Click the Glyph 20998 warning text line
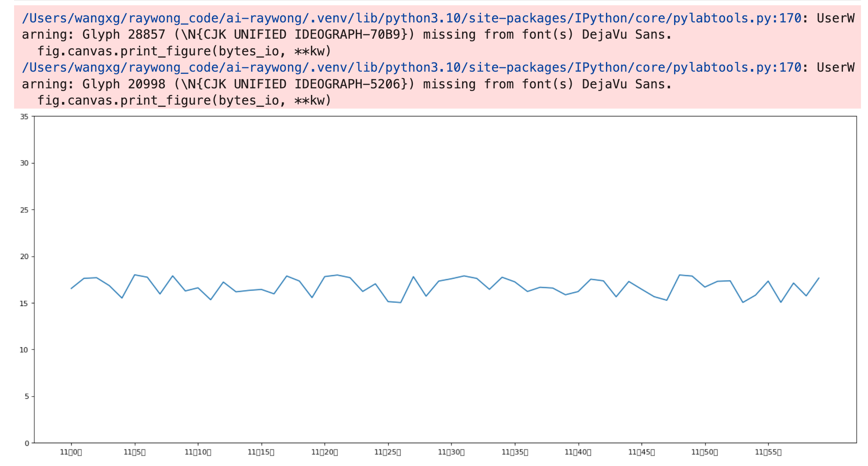Screen dimensions: 868x466 347,84
